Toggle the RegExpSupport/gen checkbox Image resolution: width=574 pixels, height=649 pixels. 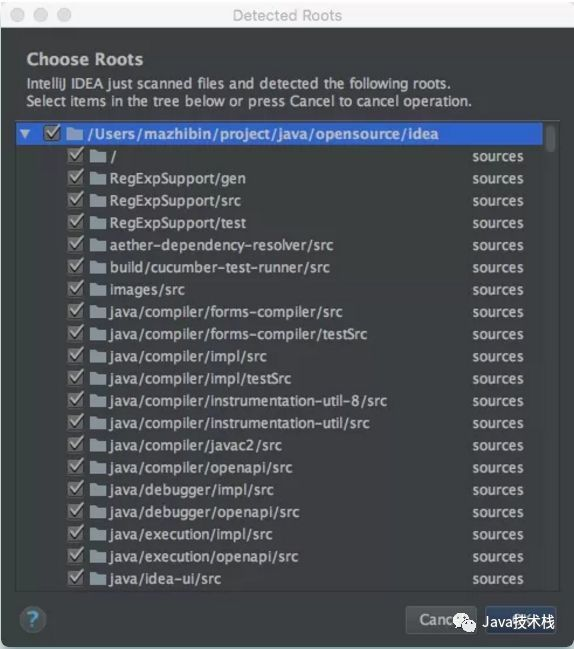coord(76,178)
